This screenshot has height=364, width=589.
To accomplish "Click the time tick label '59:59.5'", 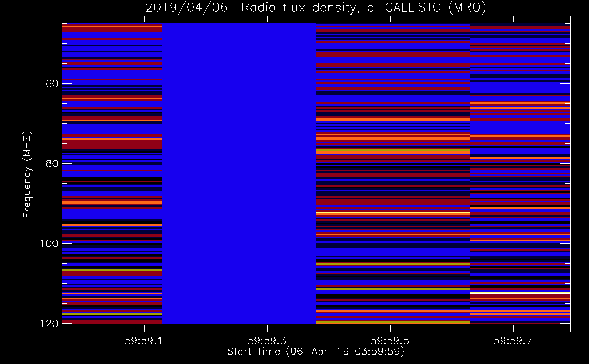I will coord(390,341).
